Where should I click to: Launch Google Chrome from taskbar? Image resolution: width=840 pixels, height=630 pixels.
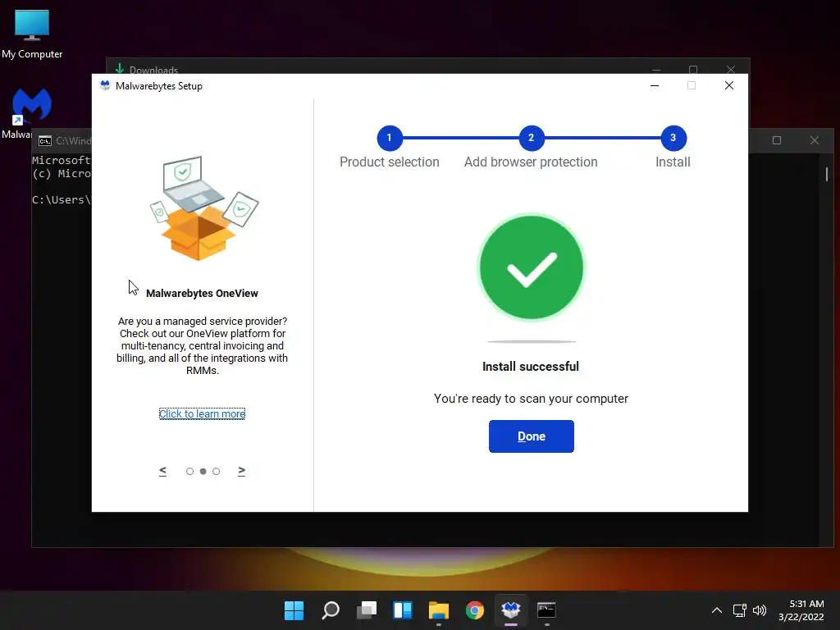(475, 610)
